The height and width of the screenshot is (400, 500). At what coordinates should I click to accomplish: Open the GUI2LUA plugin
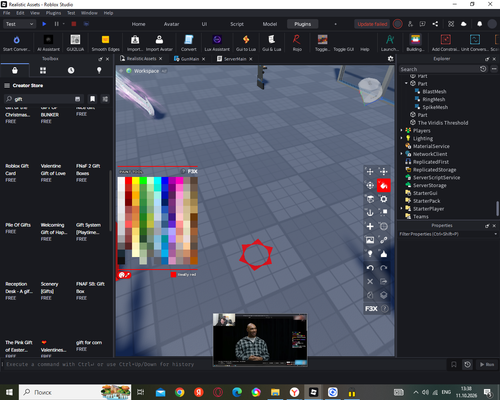point(75,43)
